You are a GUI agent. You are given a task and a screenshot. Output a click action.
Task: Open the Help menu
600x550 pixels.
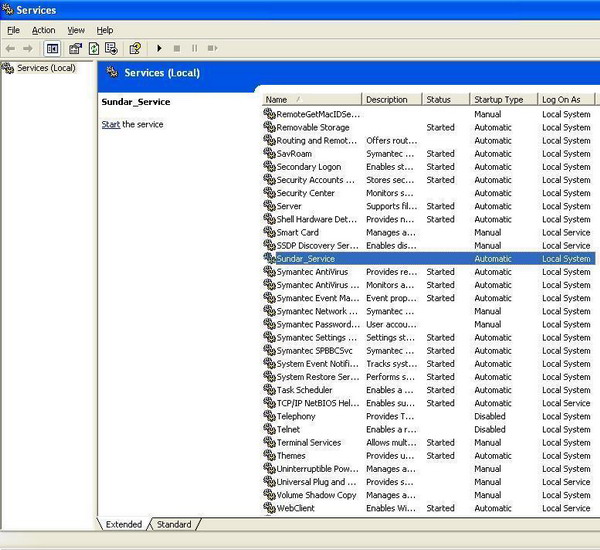(104, 30)
